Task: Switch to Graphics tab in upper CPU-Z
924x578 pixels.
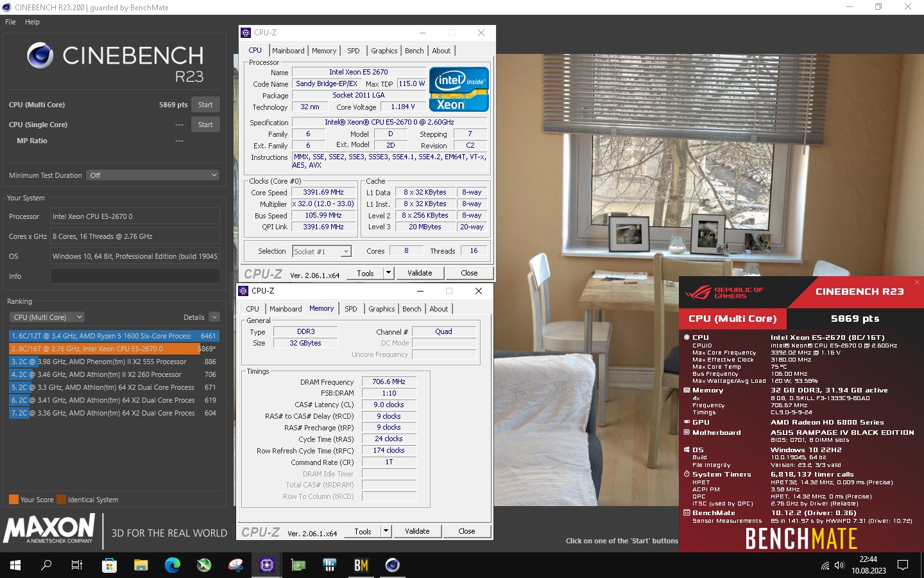Action: [x=384, y=51]
